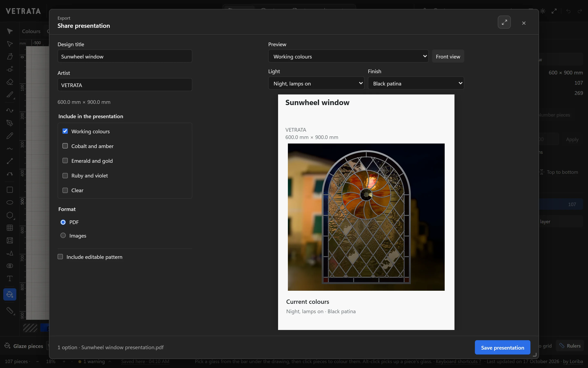Check Ruby and violet
This screenshot has width=588, height=368.
coord(65,175)
